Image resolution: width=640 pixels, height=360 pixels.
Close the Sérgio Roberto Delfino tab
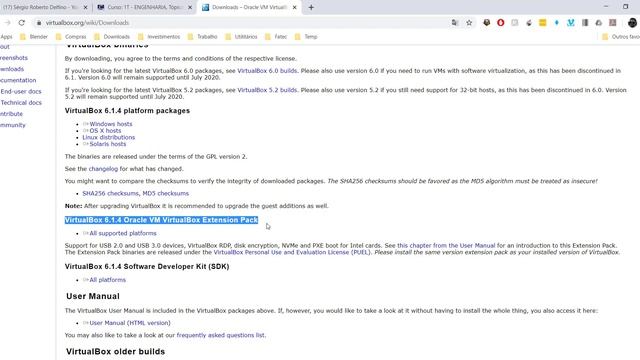(x=85, y=7)
